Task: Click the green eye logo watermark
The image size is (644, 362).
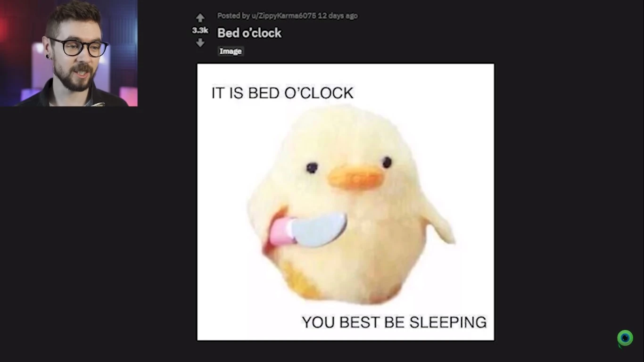Action: point(625,338)
